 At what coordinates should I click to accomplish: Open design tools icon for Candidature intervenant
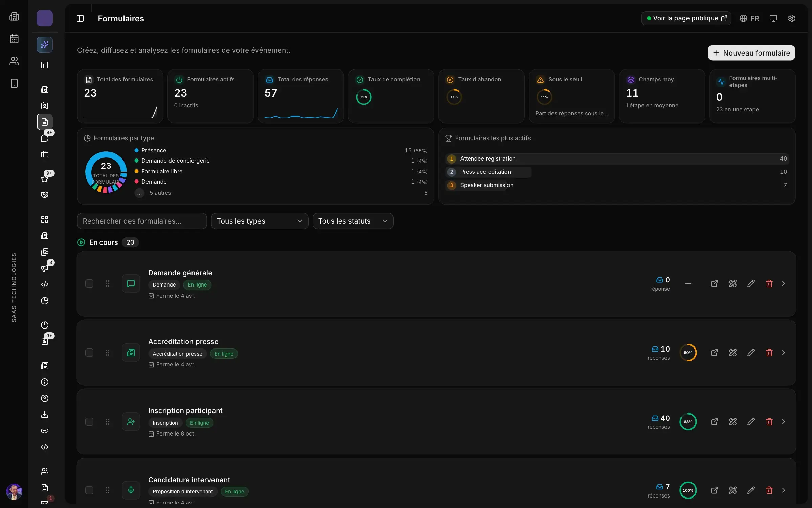tap(732, 490)
